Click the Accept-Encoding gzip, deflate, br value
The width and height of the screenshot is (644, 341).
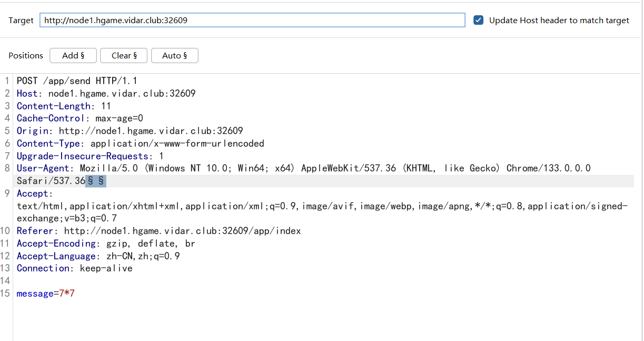[151, 244]
